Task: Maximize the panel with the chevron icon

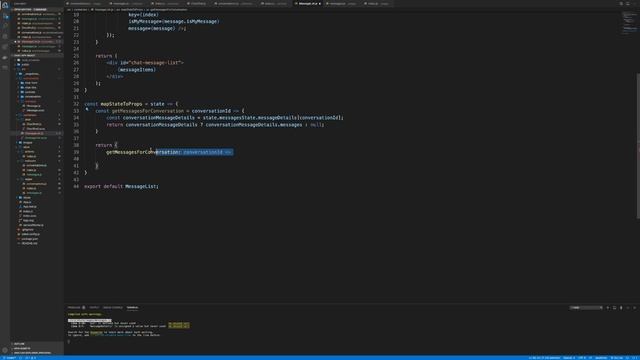Action: (628, 308)
